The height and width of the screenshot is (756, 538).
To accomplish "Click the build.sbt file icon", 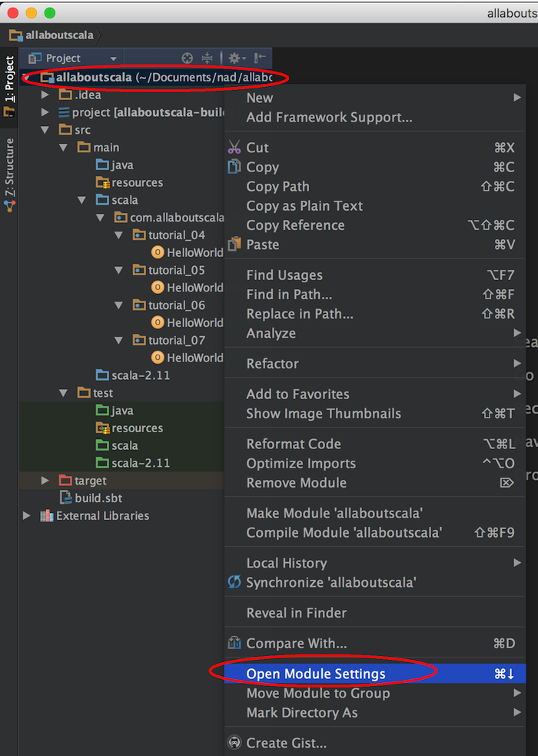I will tap(65, 498).
